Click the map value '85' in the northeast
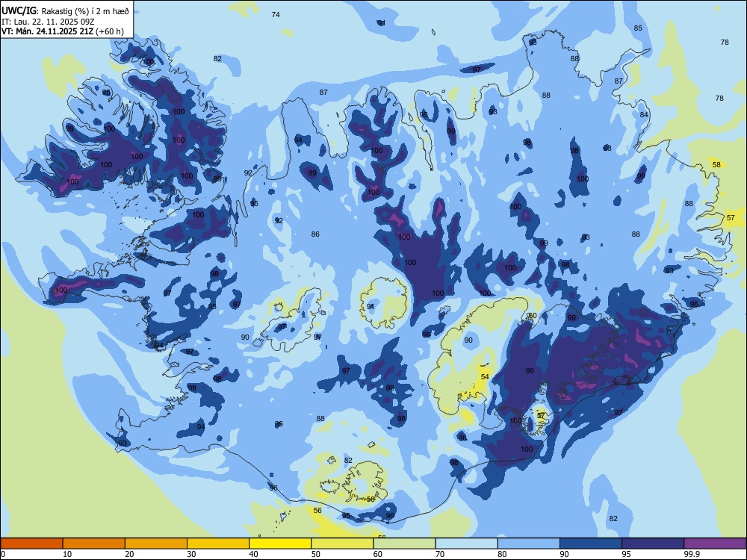The height and width of the screenshot is (560, 747). (638, 28)
